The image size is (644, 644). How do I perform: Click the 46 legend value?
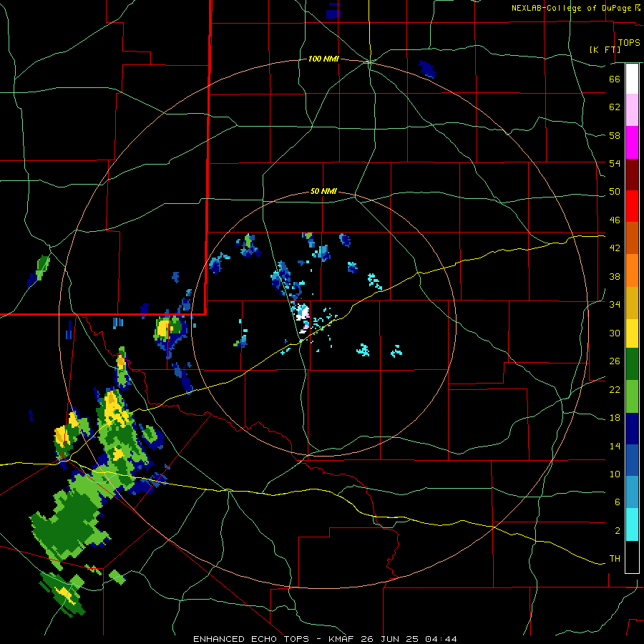tap(615, 220)
